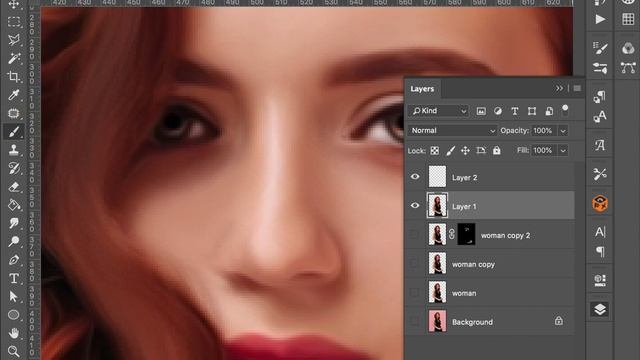Filter layers by smart objects

(x=549, y=111)
